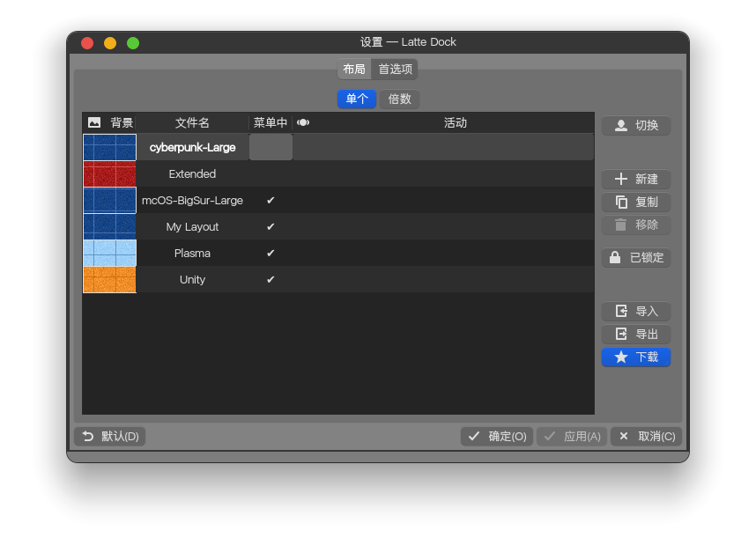This screenshot has width=756, height=538.
Task: Select the Extended layout name
Action: click(192, 173)
